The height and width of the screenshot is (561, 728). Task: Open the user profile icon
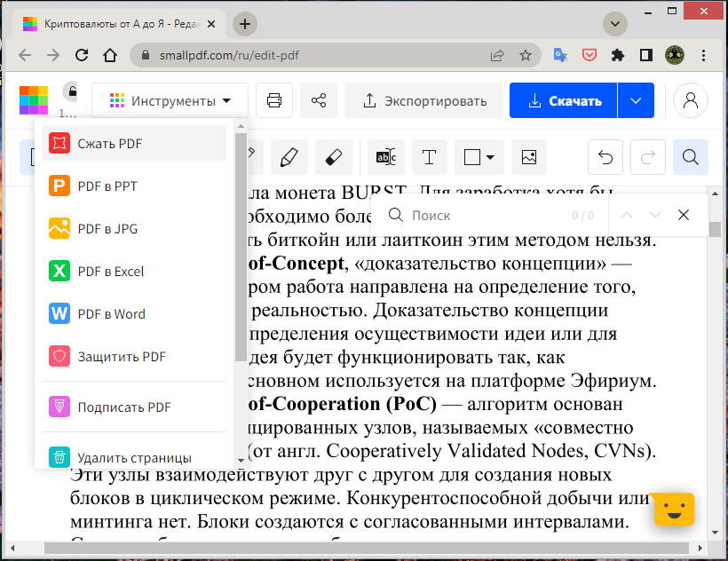click(x=691, y=100)
